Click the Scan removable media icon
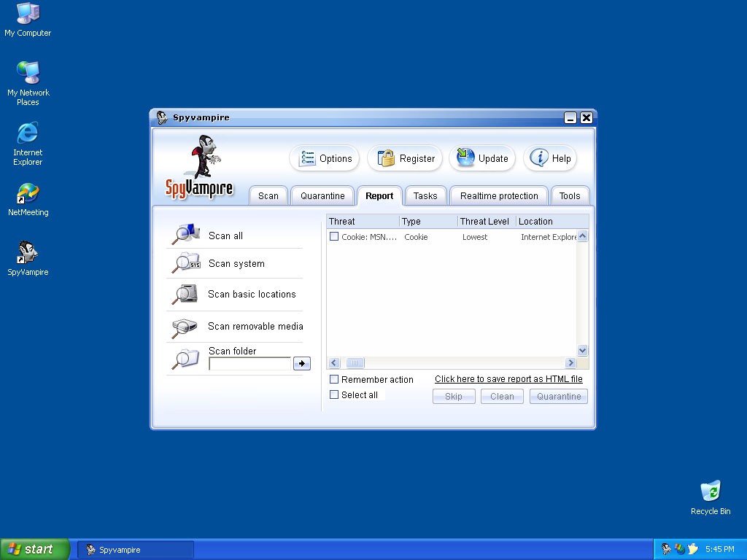The height and width of the screenshot is (560, 747). [x=185, y=327]
